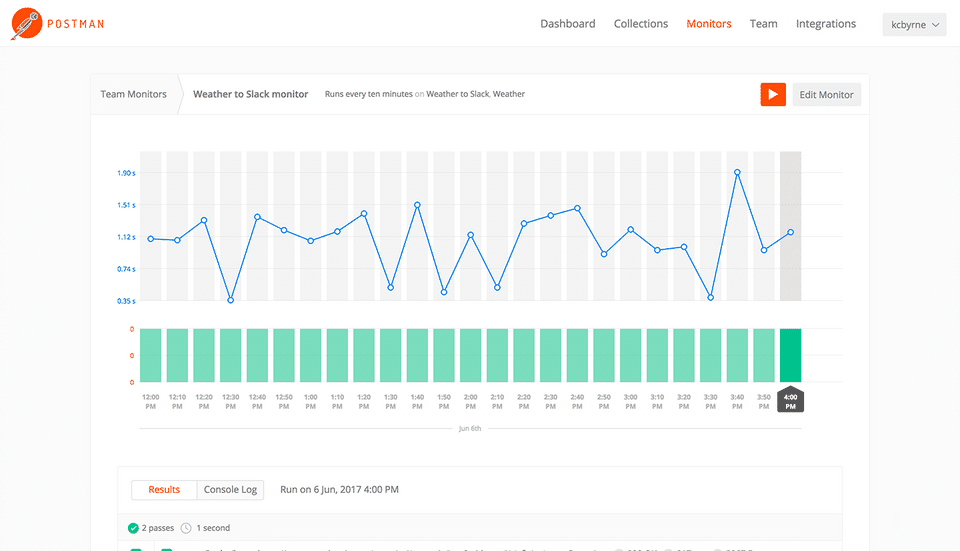Click the 2:40 PM data point on chart
Viewport: 960px width, 551px height.
pos(577,209)
